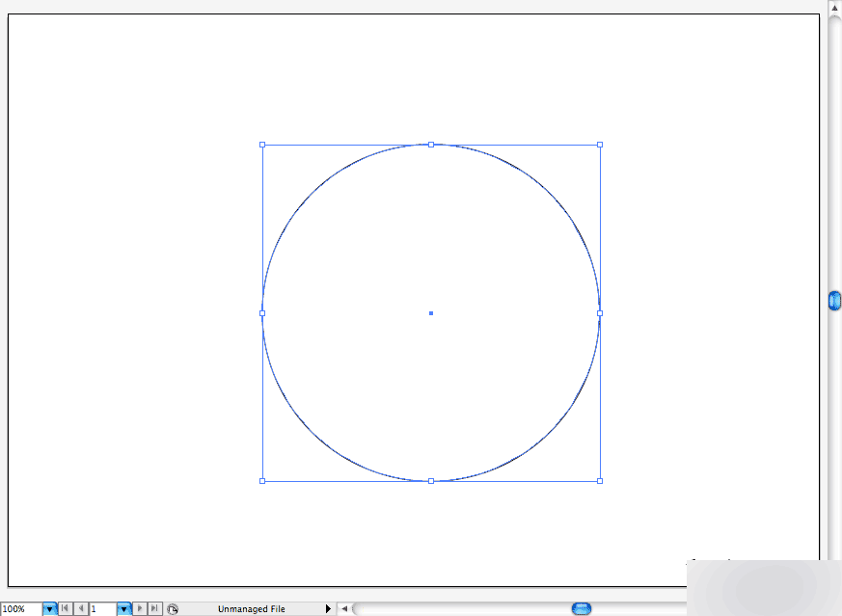Click the artboard number field showing 1
The width and height of the screenshot is (842, 616).
pos(102,609)
